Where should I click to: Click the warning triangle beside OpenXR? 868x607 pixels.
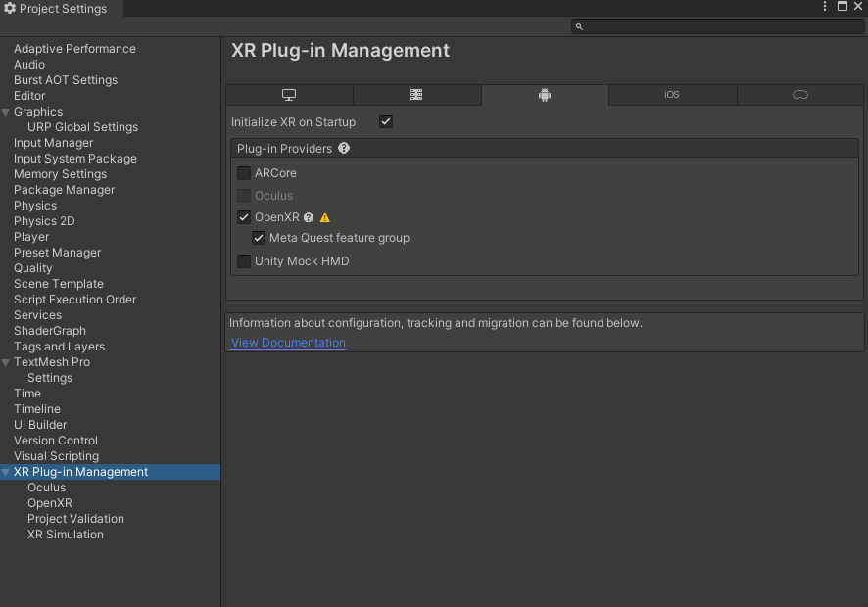[324, 217]
